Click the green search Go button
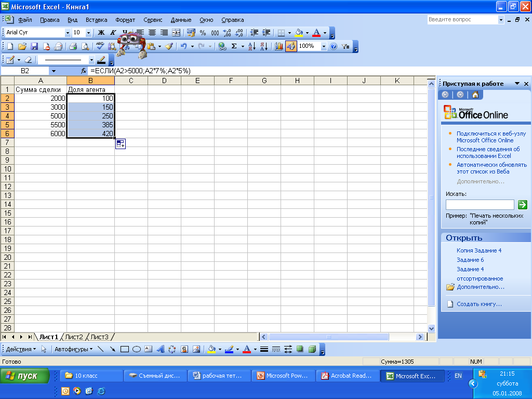Image resolution: width=532 pixels, height=399 pixels. [x=523, y=205]
